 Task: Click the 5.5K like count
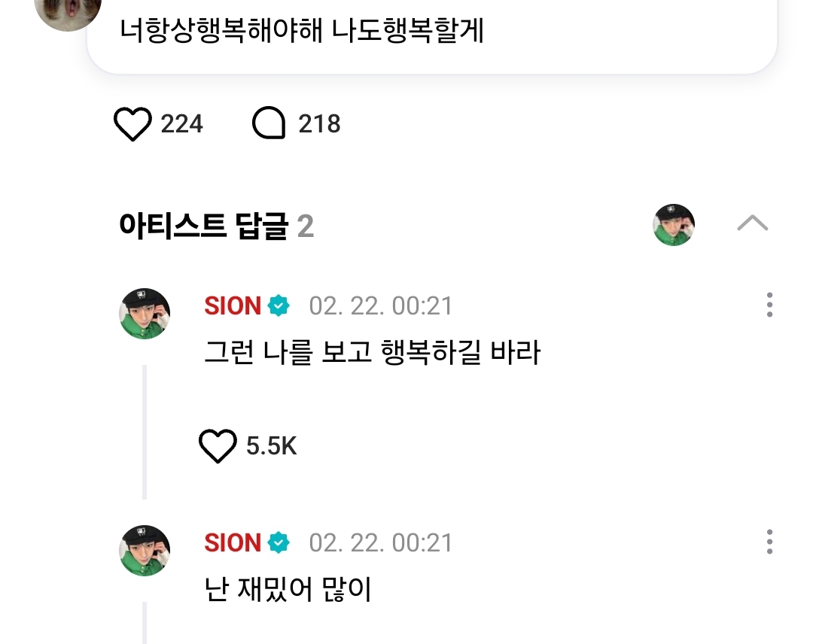[x=271, y=447]
